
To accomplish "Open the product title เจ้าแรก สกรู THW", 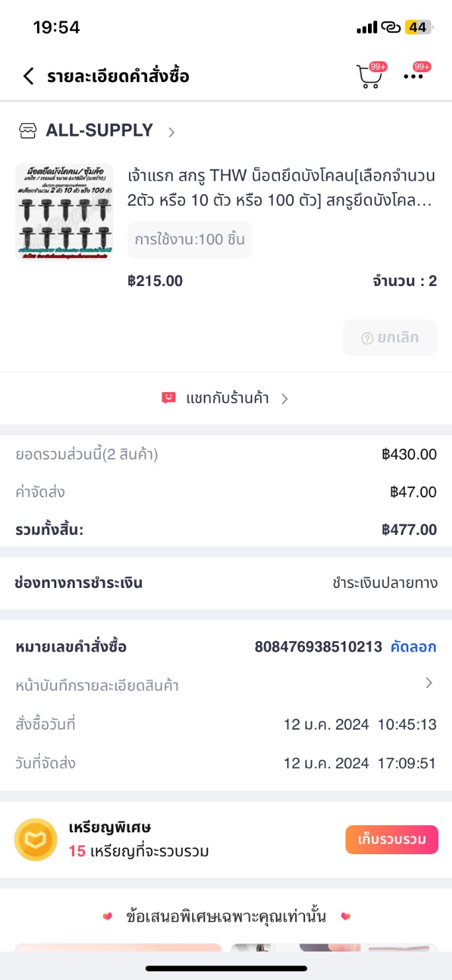I will (x=281, y=188).
